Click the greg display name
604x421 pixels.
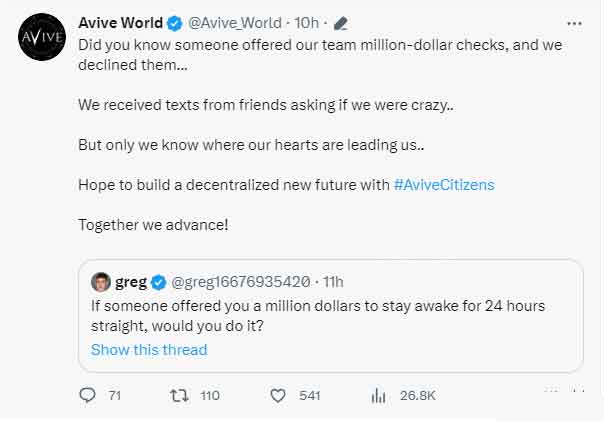[x=131, y=282]
